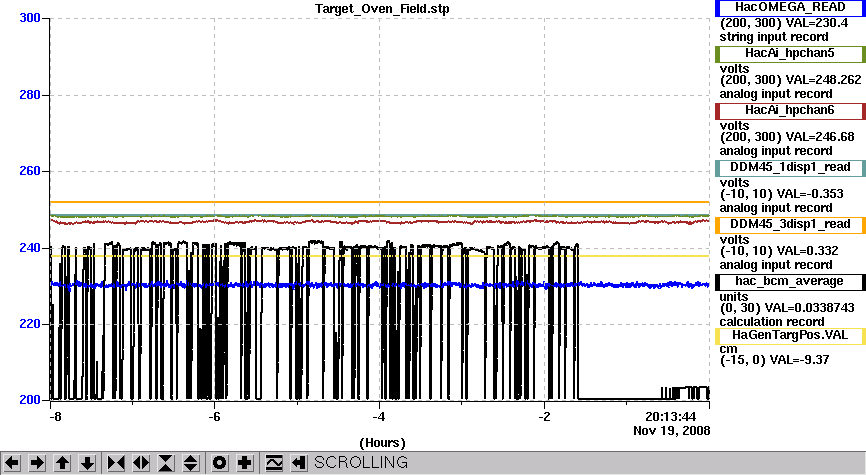Click the 'calculation record' description
The height and width of the screenshot is (475, 866).
772,321
